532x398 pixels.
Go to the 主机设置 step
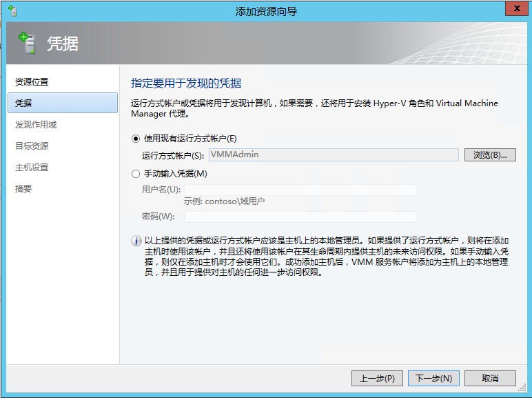(x=32, y=168)
